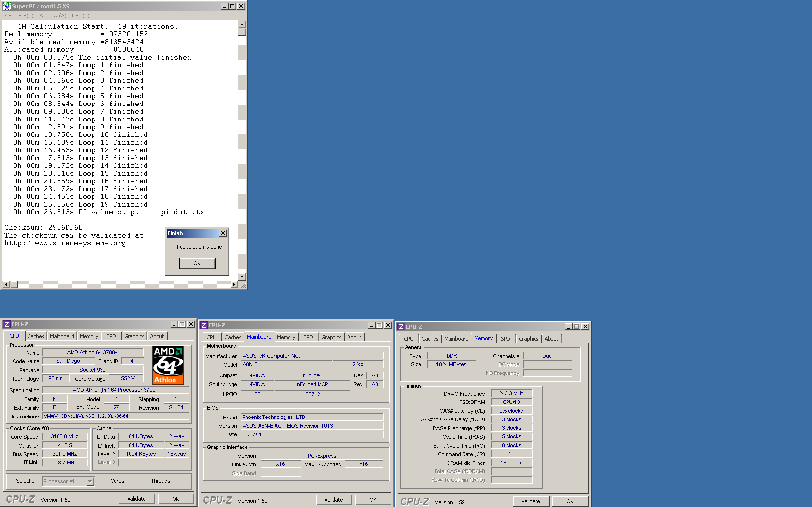Select Caches tab in the Mainboard CPU-Z window
This screenshot has height=508, width=812.
coord(233,337)
